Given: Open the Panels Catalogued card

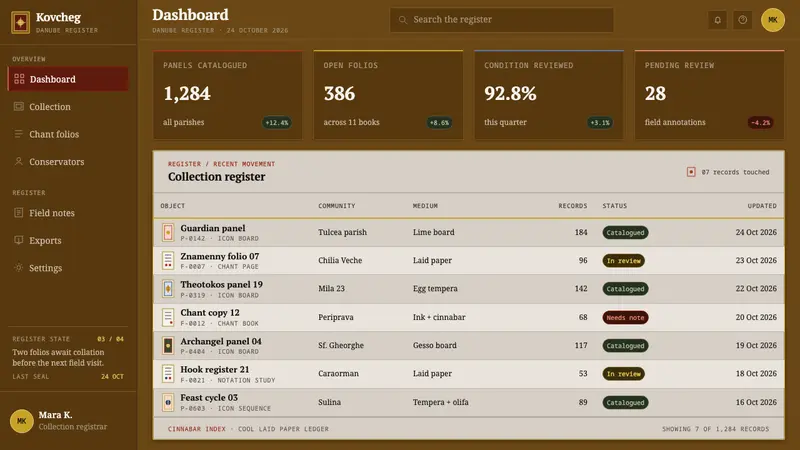Looking at the screenshot, I should [228, 95].
